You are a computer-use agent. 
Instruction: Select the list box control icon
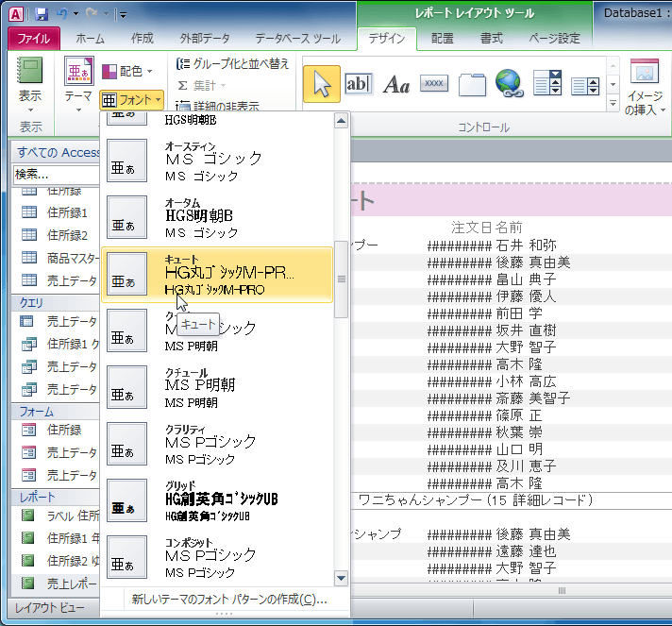click(x=585, y=86)
